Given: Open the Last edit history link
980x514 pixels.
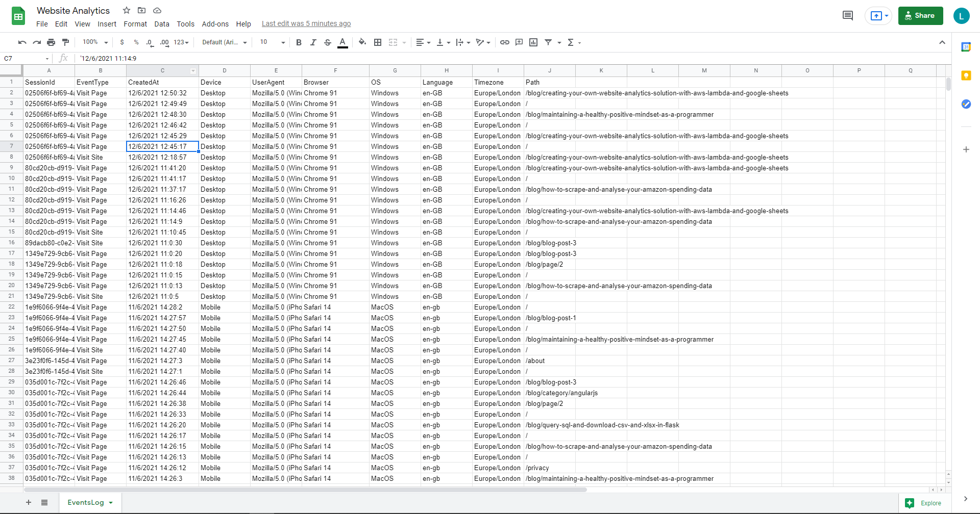Looking at the screenshot, I should pos(306,23).
